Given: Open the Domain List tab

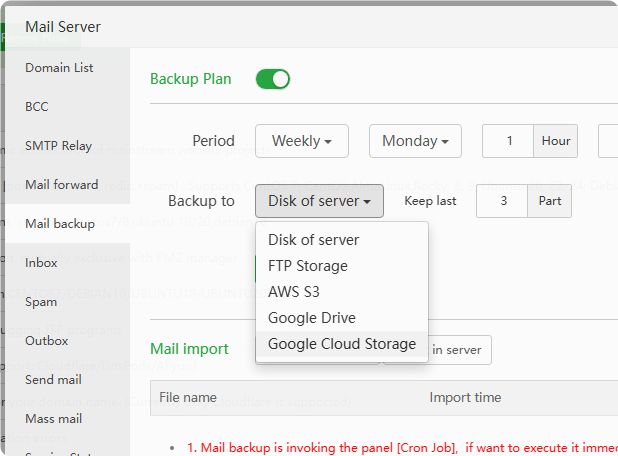Looking at the screenshot, I should 59,68.
